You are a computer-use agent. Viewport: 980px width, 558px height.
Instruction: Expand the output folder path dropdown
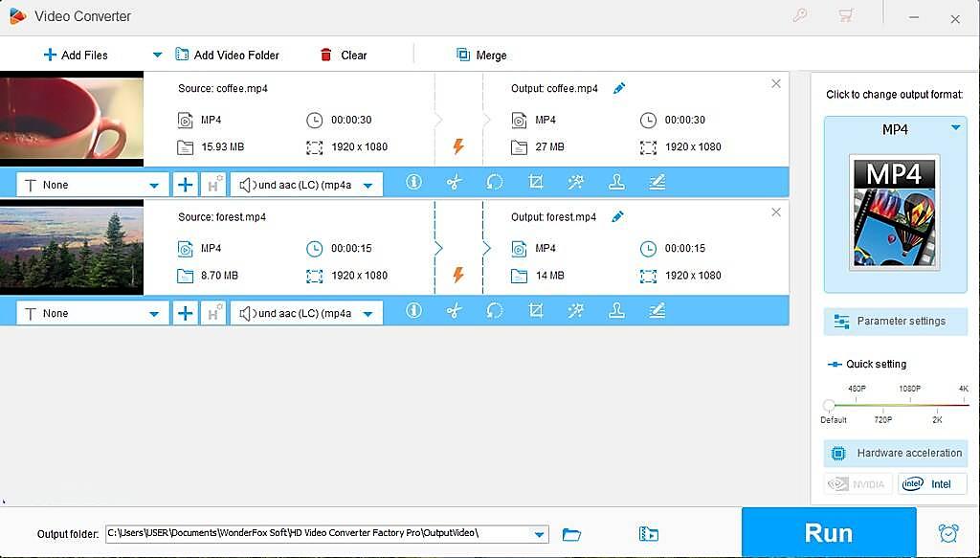click(x=539, y=534)
